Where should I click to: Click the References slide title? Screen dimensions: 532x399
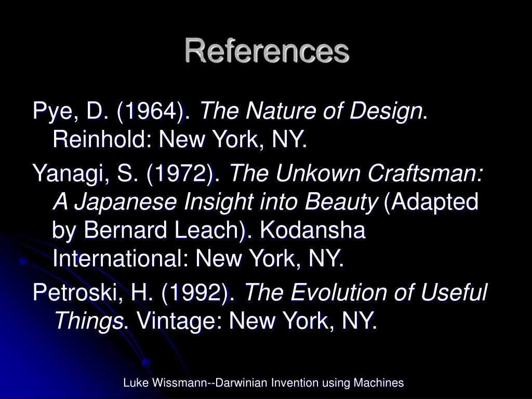point(267,50)
